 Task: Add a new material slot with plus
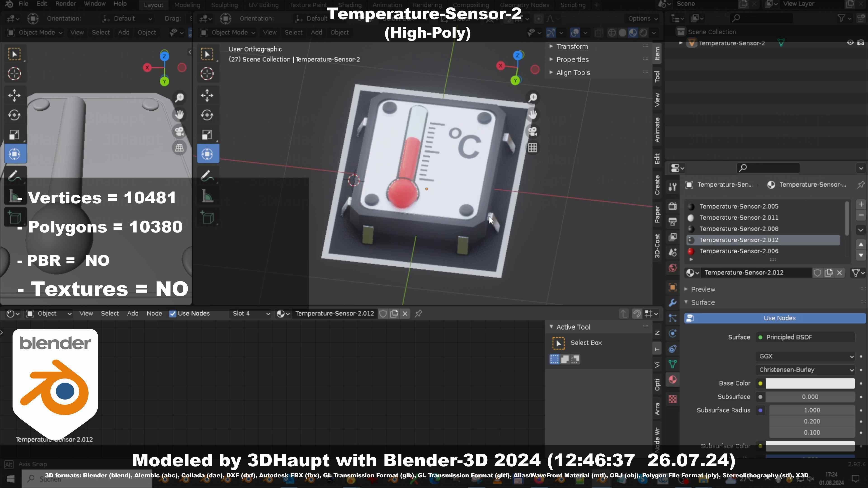click(x=861, y=204)
